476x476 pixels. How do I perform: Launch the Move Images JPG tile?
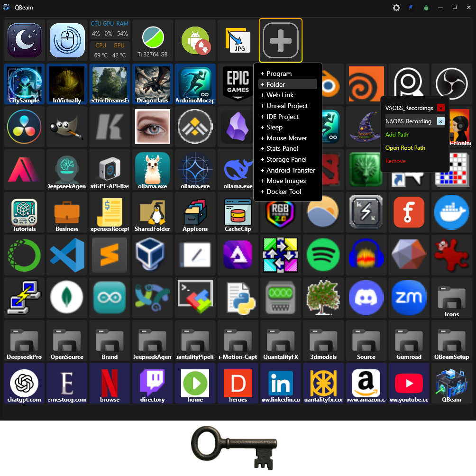238,40
